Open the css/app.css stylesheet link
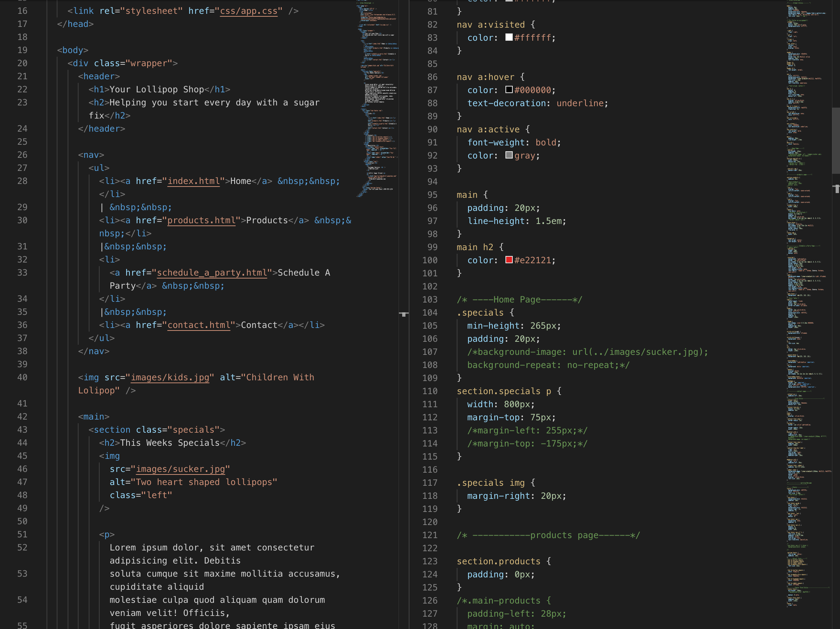Viewport: 840px width, 629px height. (x=248, y=11)
